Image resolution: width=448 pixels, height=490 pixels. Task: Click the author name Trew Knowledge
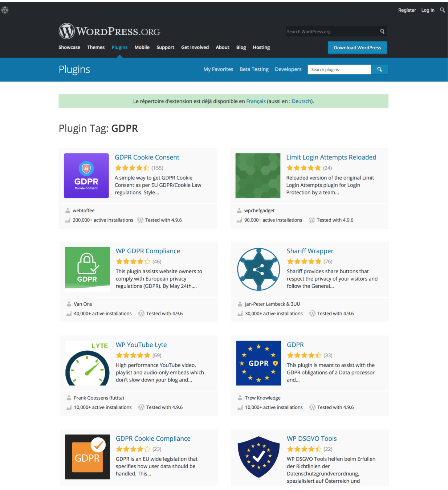tap(262, 398)
